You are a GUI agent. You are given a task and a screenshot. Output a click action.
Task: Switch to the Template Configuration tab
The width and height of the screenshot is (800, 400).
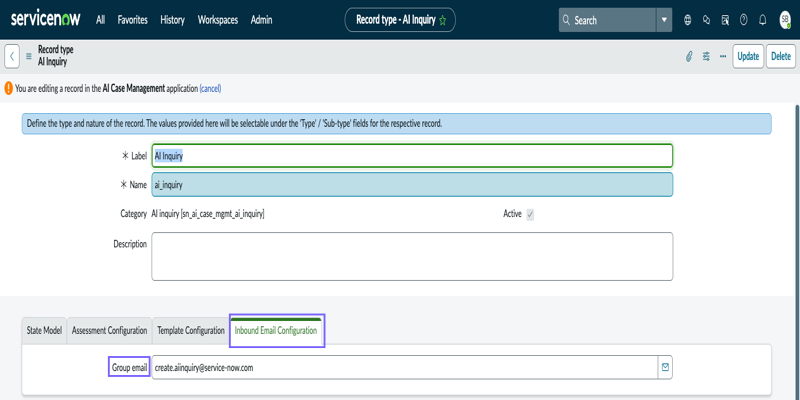(x=191, y=331)
